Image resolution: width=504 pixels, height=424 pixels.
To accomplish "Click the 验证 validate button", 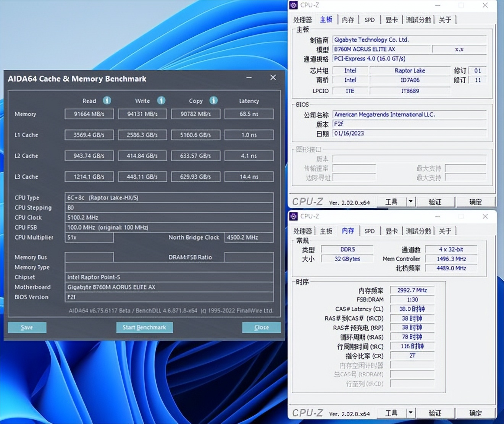I will (x=435, y=201).
